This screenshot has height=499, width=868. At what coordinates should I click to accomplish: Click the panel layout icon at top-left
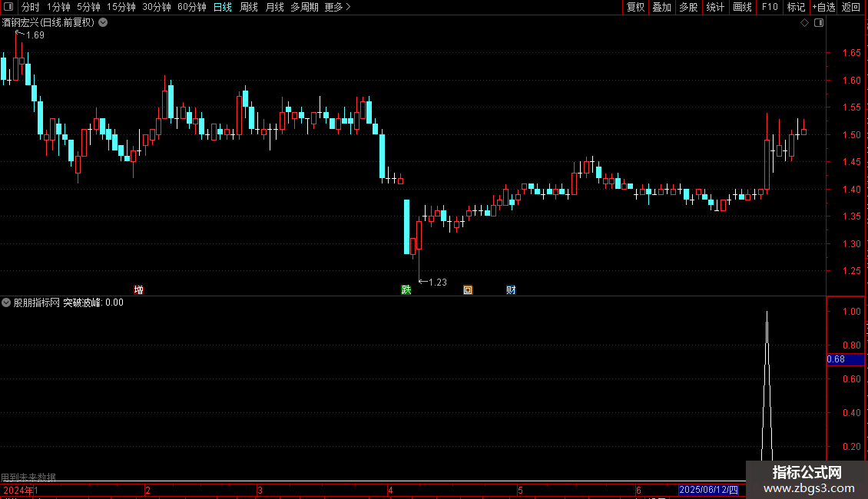(x=8, y=7)
